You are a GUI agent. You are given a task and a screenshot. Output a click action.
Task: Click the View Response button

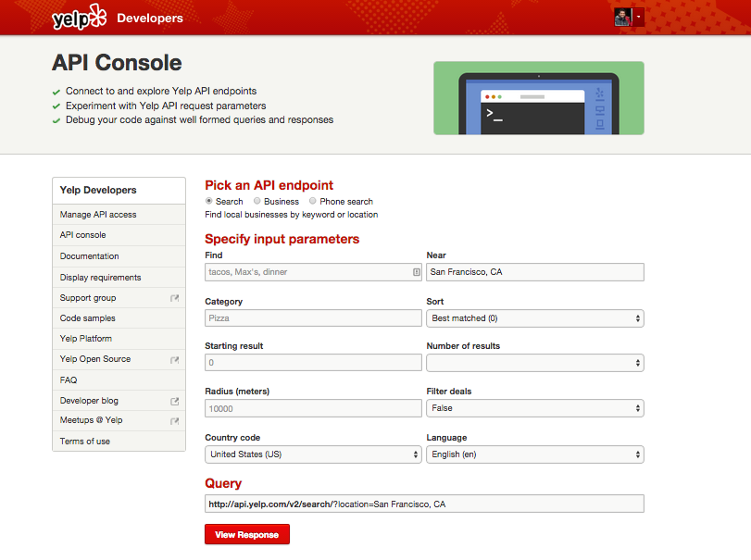point(247,534)
